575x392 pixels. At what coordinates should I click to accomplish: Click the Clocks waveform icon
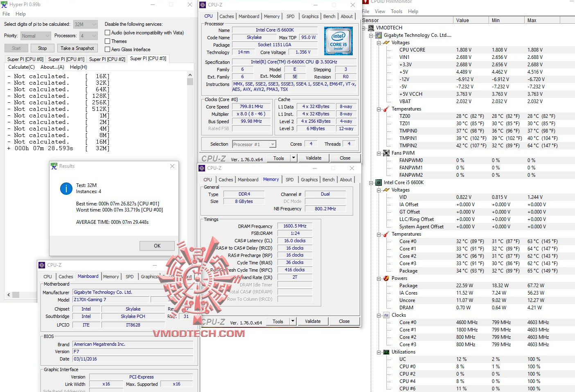[386, 315]
